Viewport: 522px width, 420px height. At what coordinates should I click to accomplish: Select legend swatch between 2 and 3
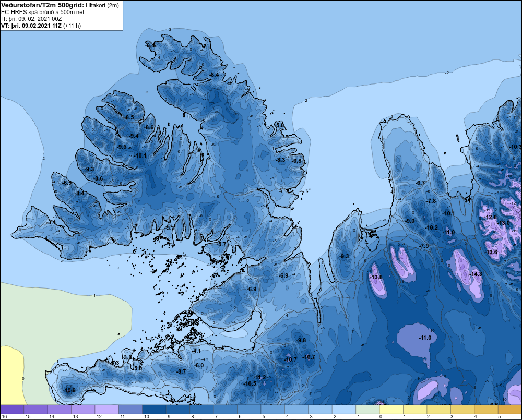[439, 410]
